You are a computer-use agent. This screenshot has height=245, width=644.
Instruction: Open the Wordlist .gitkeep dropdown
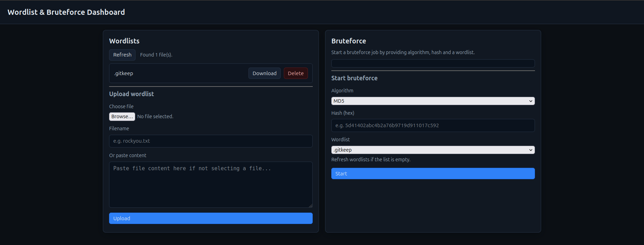(433, 150)
